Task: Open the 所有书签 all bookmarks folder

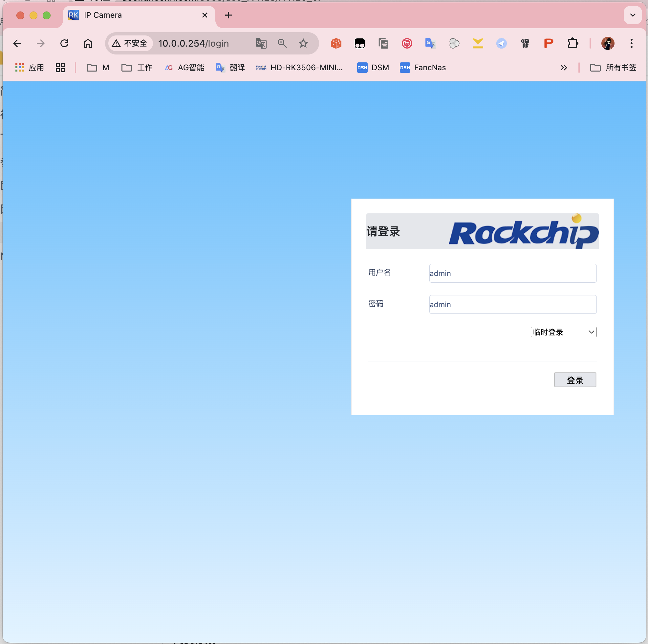Action: click(613, 67)
